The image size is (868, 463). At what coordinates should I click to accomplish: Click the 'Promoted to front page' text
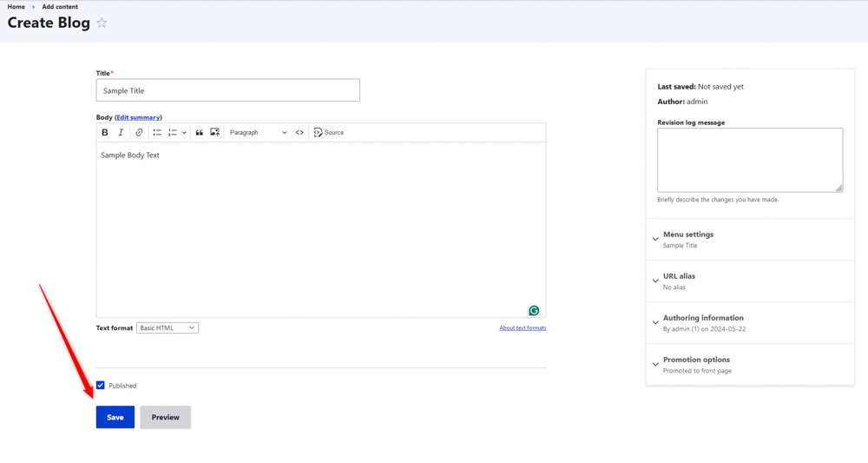click(x=698, y=371)
